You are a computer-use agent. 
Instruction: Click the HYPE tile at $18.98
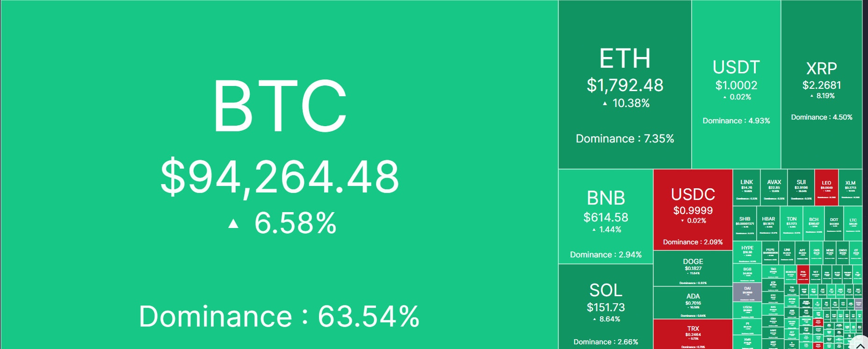pos(747,253)
